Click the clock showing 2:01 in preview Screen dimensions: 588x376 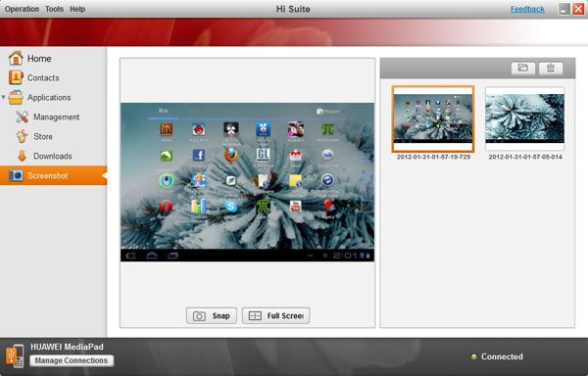click(345, 256)
